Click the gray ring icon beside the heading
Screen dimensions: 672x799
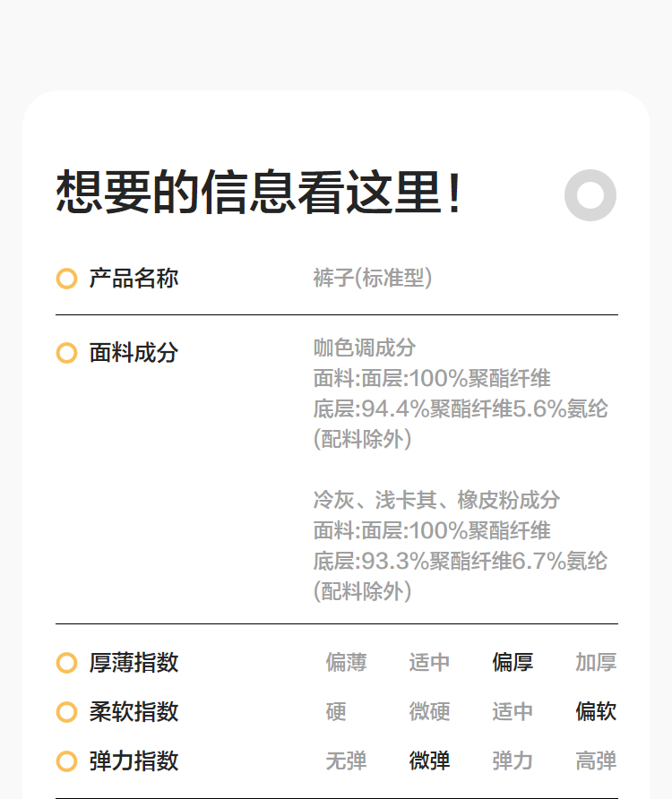point(590,194)
